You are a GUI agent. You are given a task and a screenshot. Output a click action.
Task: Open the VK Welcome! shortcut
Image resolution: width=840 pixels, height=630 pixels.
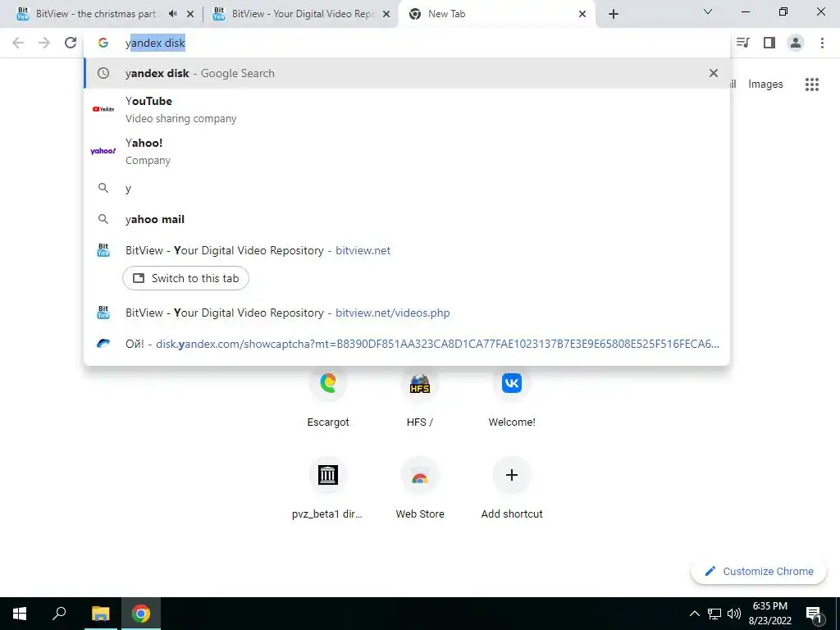click(x=512, y=398)
